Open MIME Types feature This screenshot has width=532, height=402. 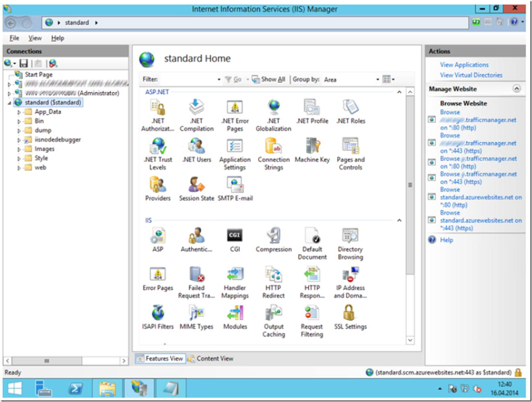[x=196, y=317]
